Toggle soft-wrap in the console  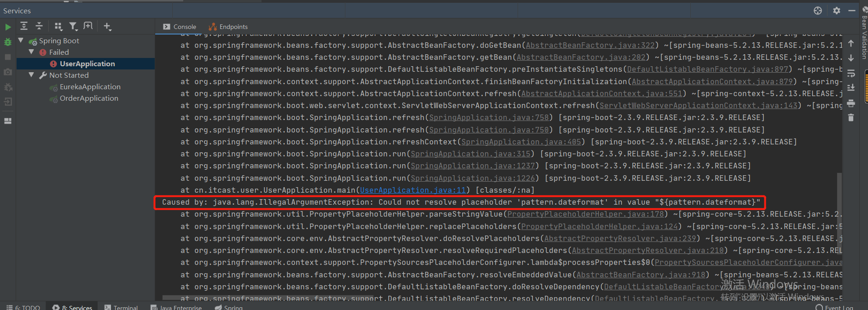click(851, 73)
